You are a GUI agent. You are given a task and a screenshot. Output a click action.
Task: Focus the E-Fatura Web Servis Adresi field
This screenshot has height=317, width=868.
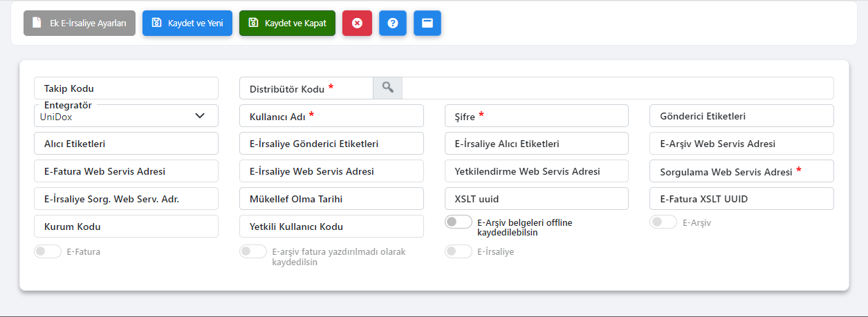(x=125, y=171)
